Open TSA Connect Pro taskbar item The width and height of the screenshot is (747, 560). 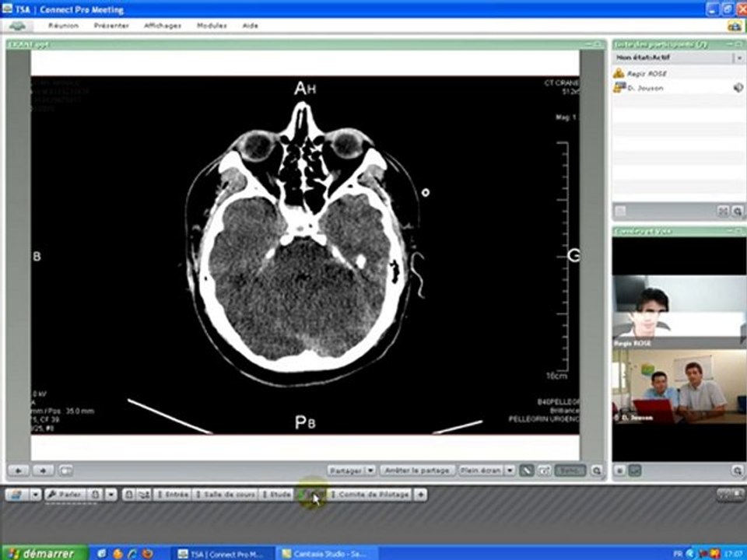[222, 554]
